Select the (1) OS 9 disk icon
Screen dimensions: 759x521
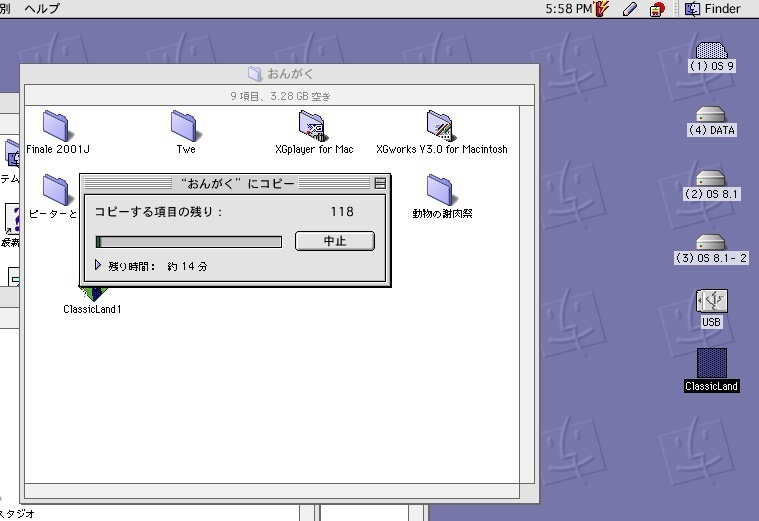point(712,50)
